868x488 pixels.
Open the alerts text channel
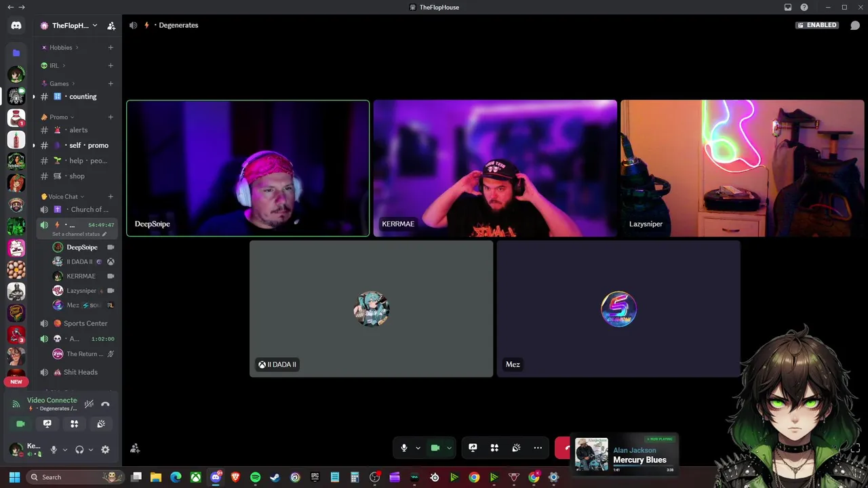77,130
